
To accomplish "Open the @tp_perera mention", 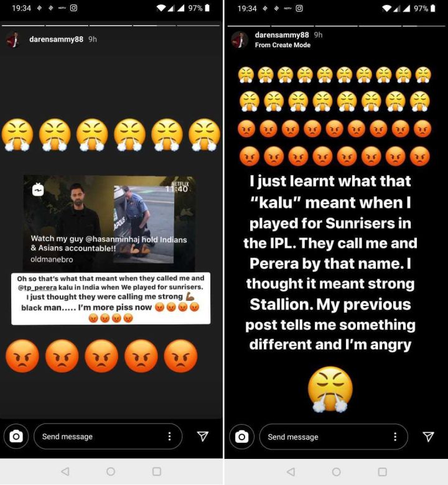I will (x=37, y=288).
